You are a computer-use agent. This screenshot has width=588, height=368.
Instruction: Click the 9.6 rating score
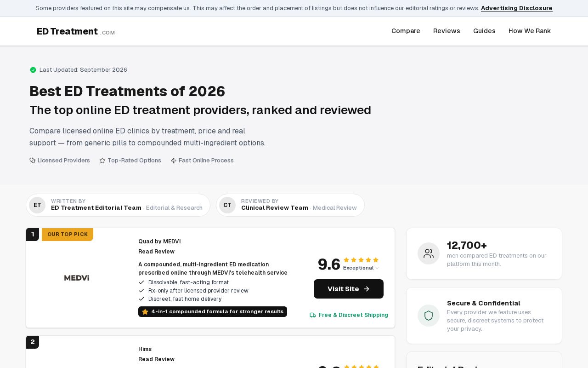[x=329, y=264]
